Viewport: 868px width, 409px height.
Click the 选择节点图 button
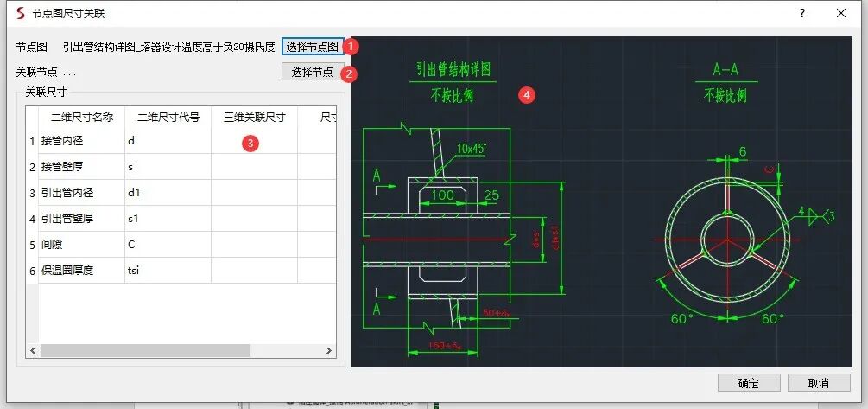(x=313, y=47)
